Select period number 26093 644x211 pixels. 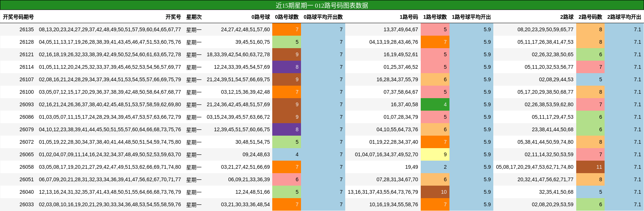point(27,104)
